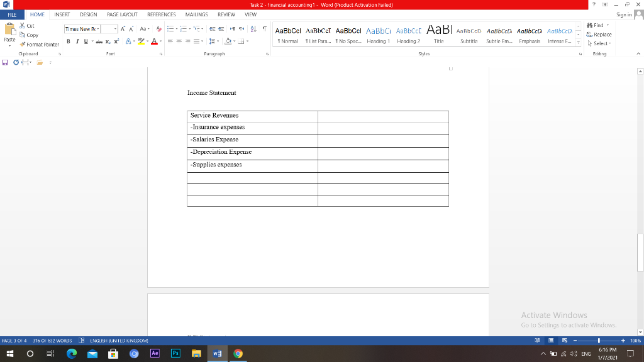Click the Subscript icon

coord(108,42)
